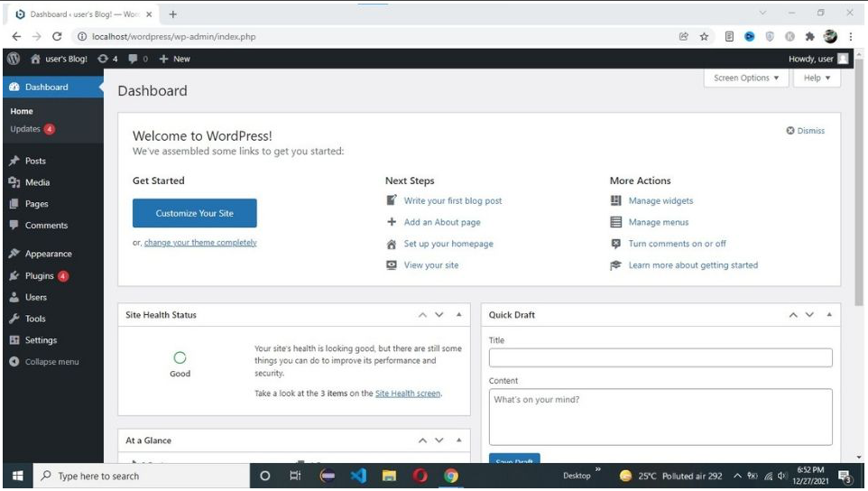Open browser extensions puzzle icon
This screenshot has width=868, height=491.
810,36
